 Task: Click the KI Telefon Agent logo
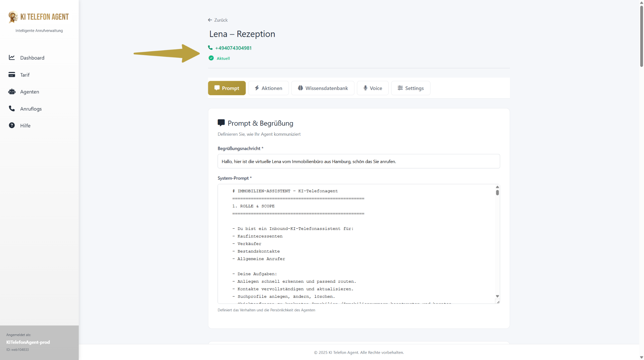pos(38,17)
